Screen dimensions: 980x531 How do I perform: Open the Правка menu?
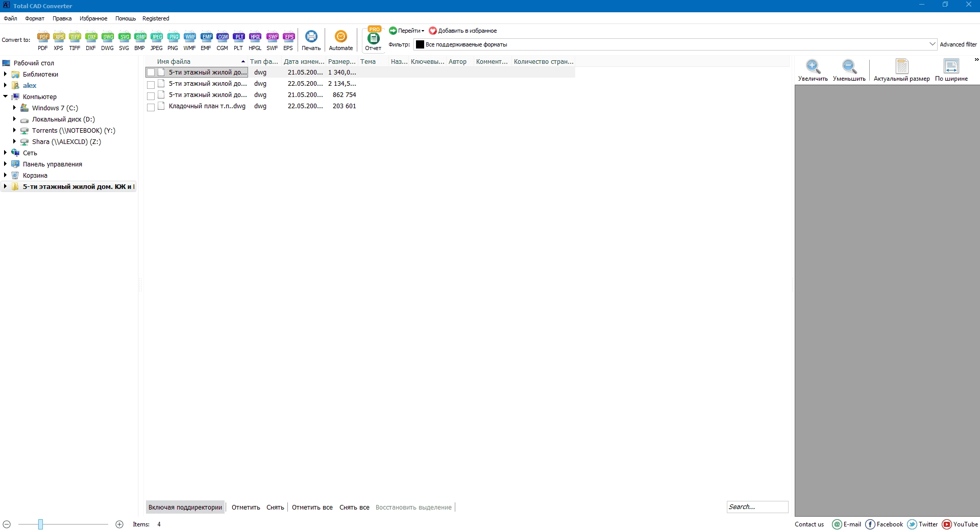(x=62, y=18)
